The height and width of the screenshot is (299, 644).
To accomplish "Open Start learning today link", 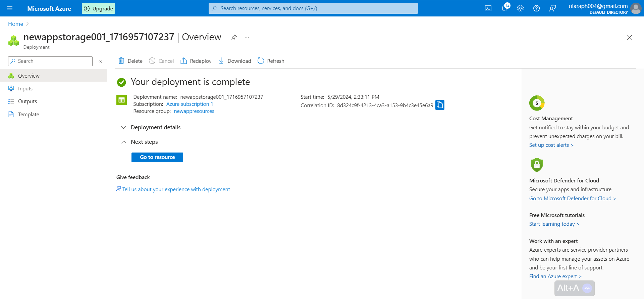I will coord(554,224).
